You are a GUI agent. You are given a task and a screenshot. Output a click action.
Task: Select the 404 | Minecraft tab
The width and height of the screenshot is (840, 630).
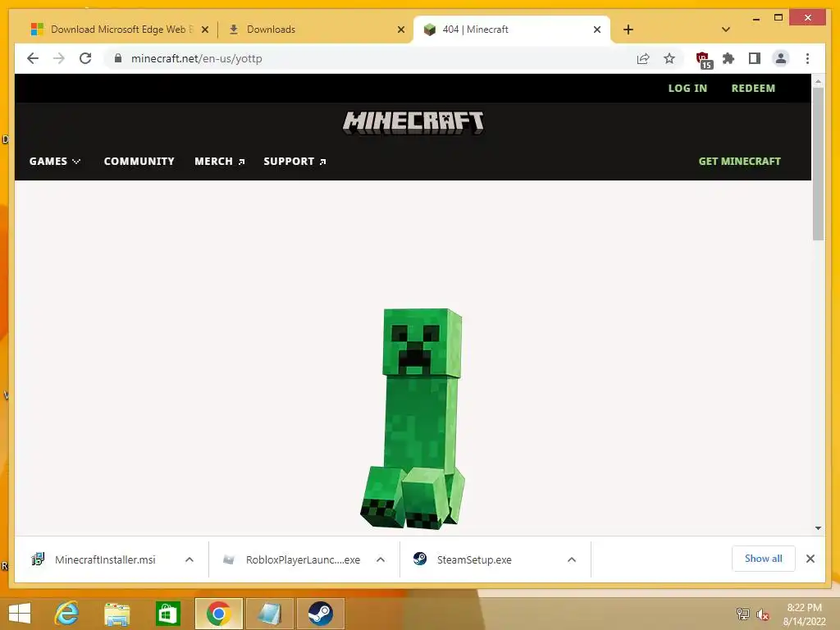pyautogui.click(x=512, y=30)
